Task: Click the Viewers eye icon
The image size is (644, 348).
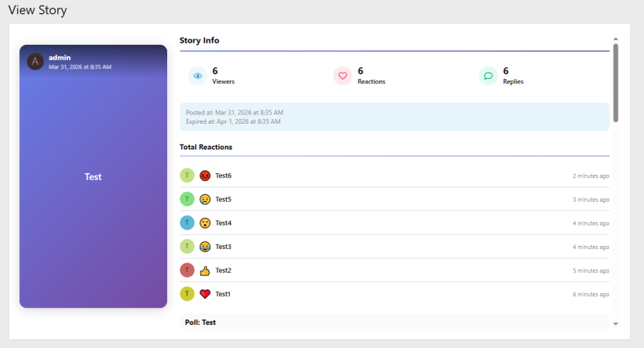Action: pyautogui.click(x=198, y=76)
